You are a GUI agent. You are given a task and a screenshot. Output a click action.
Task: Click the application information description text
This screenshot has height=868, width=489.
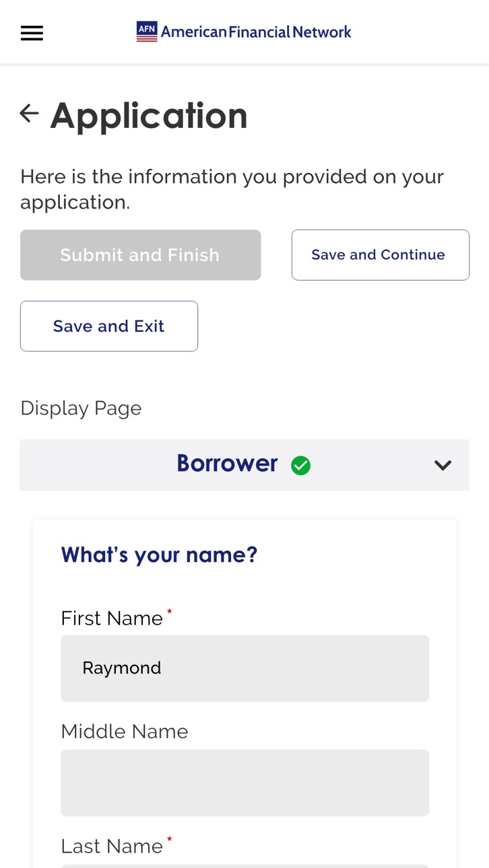click(x=232, y=189)
